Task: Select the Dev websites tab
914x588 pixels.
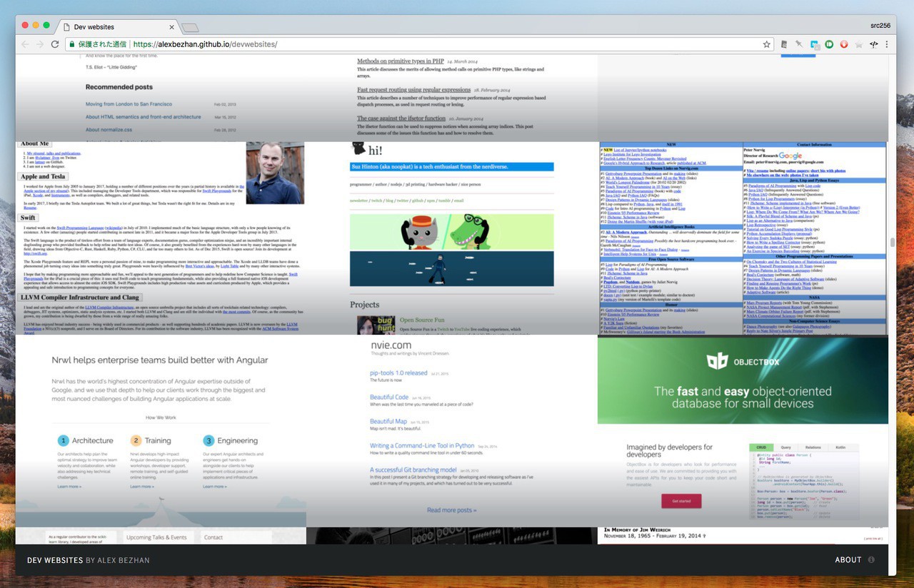Action: [x=116, y=26]
